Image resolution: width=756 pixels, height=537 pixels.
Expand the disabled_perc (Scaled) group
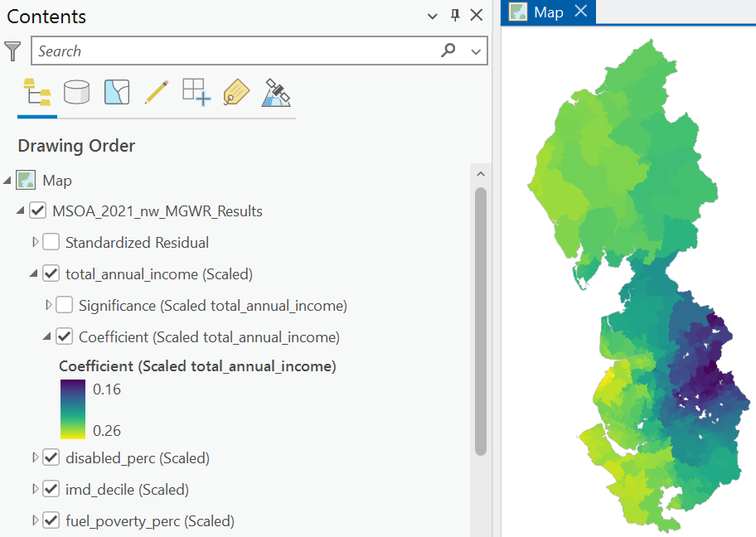[35, 457]
